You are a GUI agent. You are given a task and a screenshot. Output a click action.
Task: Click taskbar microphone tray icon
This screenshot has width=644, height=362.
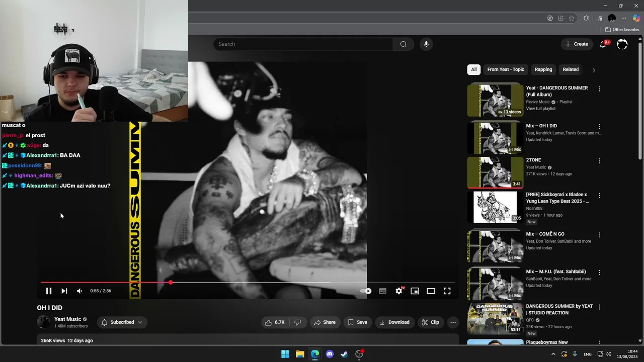point(575,354)
